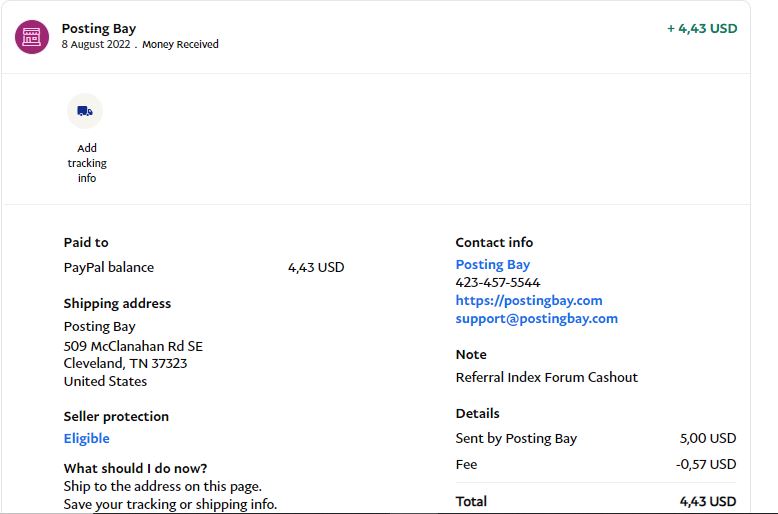
Task: Click the Note heading
Action: [471, 354]
